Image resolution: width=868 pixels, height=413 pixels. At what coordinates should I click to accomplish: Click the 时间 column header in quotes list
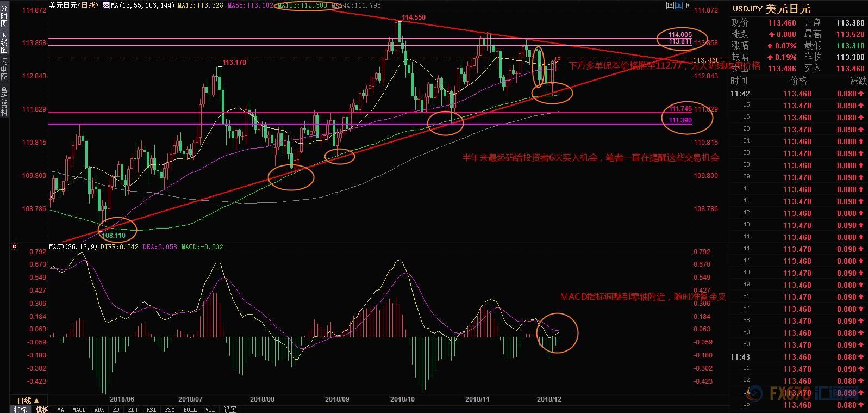[739, 81]
